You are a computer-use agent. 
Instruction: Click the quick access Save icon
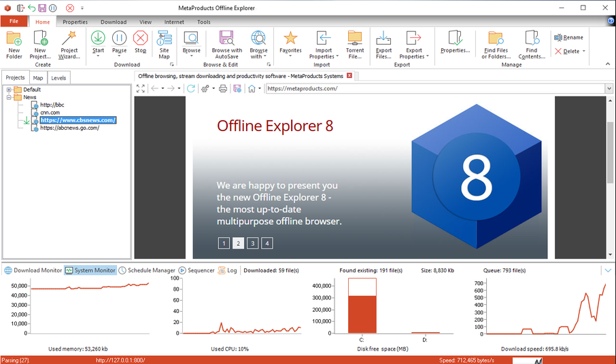pos(42,8)
